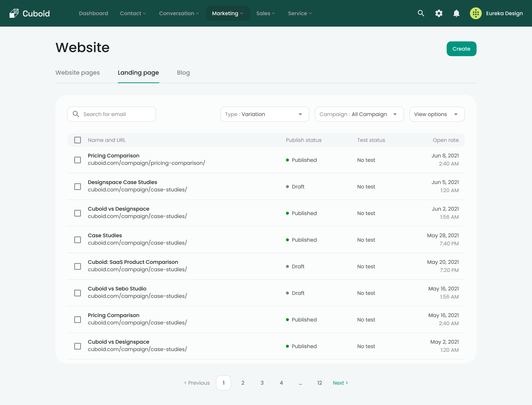
Task: Click the green Published status dot for Pricing Comparison
Action: click(x=288, y=160)
